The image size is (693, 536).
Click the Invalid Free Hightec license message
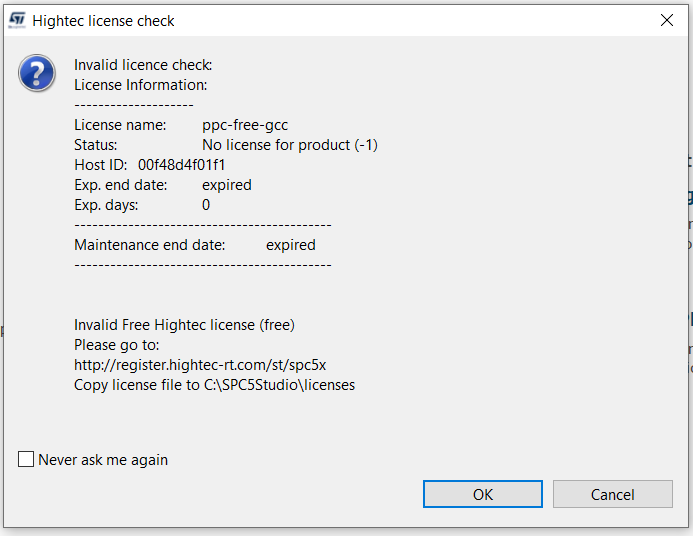tap(184, 325)
